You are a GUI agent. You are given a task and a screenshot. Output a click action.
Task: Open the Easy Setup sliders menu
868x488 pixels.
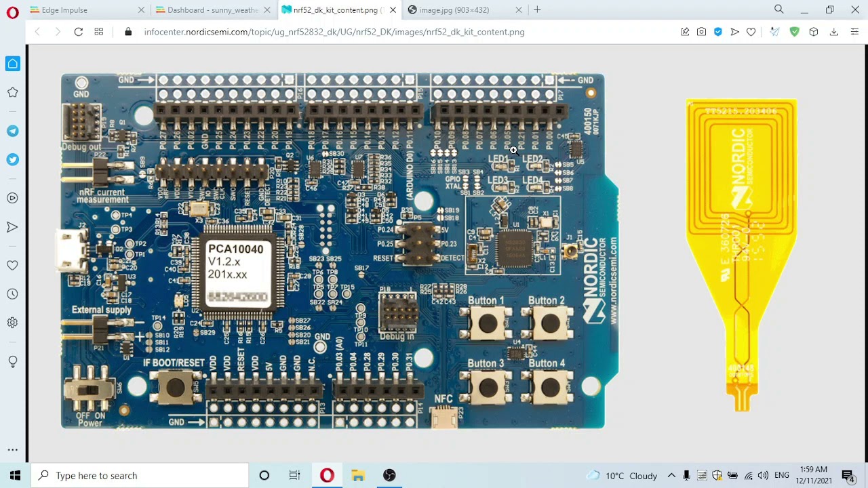click(x=854, y=32)
